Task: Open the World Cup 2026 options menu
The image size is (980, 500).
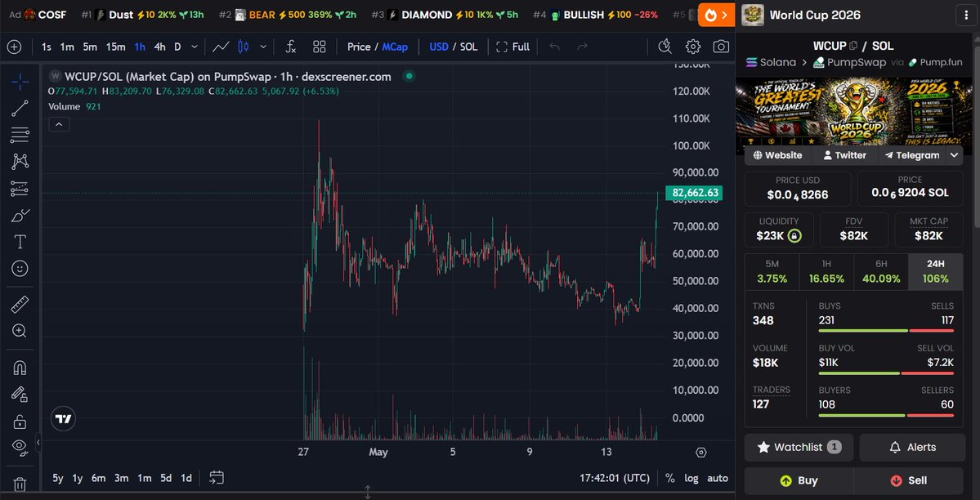Action: [x=966, y=16]
